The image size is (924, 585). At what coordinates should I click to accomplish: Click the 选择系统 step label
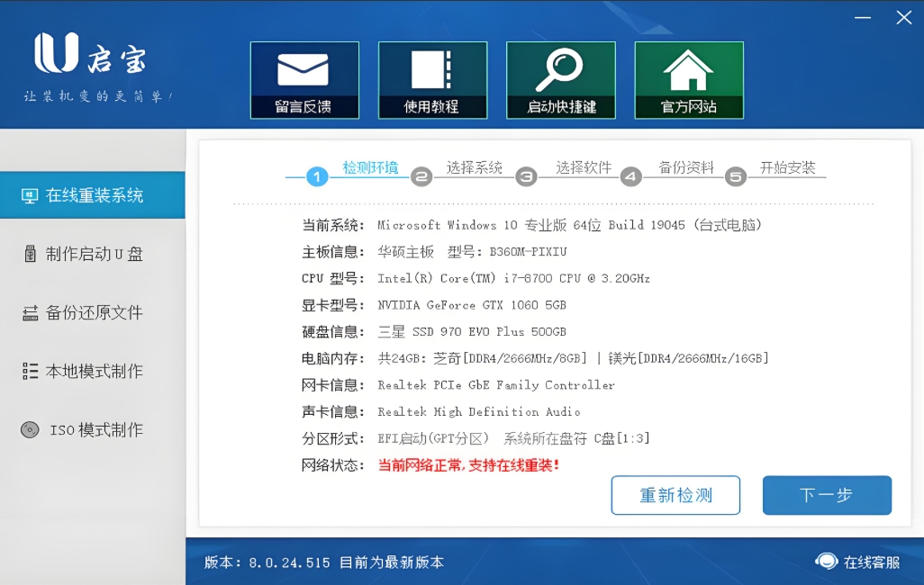pyautogui.click(x=474, y=168)
